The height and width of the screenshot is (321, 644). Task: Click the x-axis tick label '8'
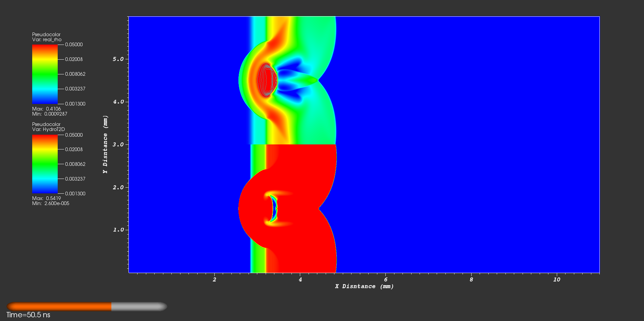click(471, 279)
